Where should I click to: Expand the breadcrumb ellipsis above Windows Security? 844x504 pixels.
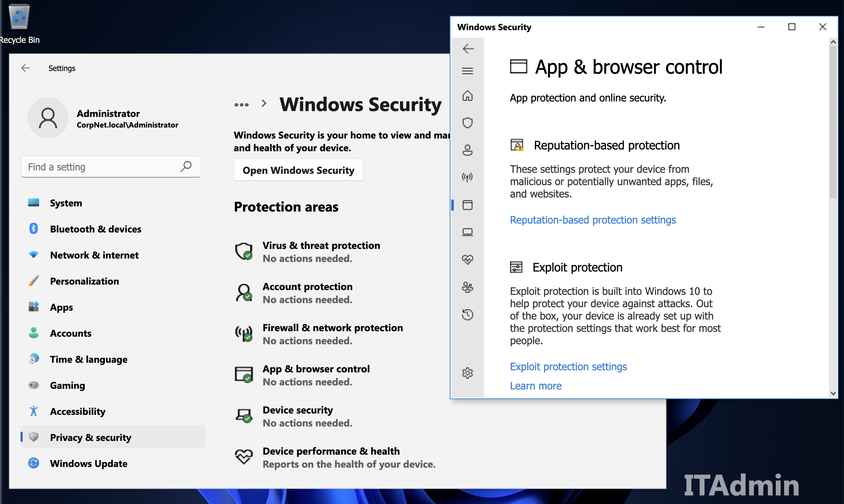click(x=242, y=104)
